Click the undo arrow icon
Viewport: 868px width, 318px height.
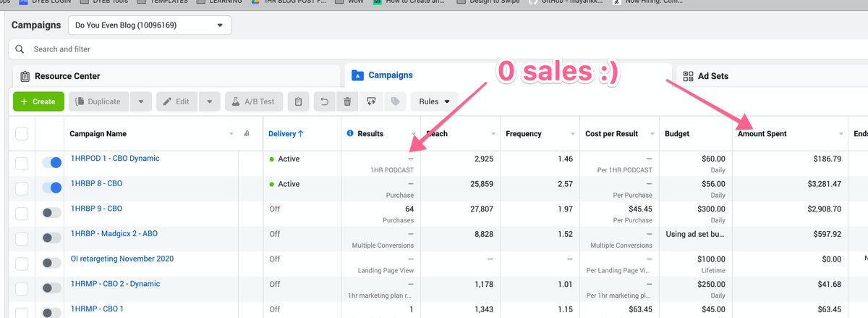click(323, 101)
